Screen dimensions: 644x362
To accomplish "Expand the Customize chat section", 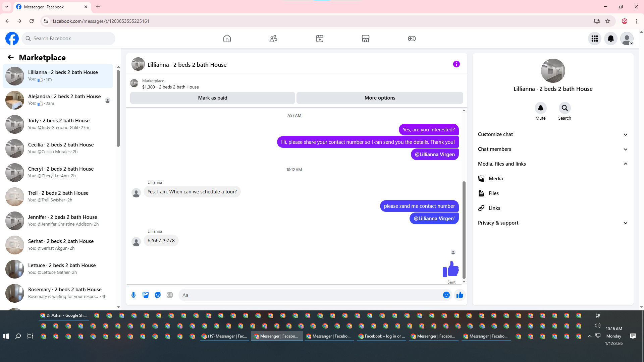I will pos(553,134).
